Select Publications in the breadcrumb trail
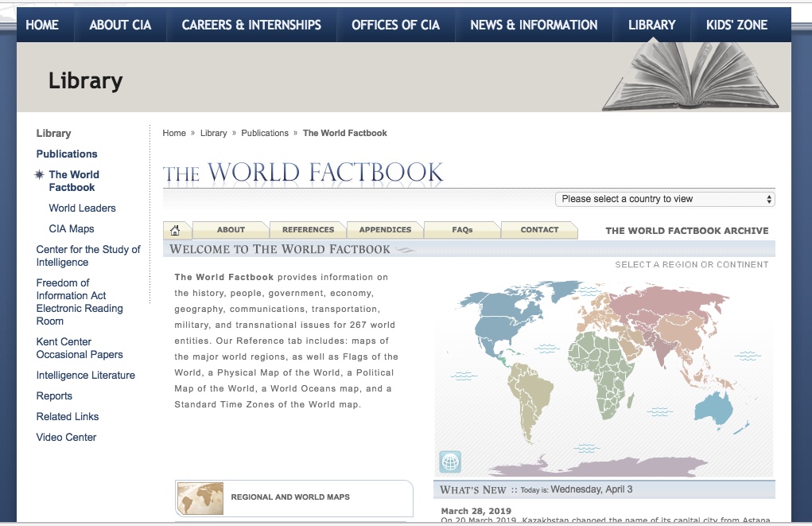The image size is (812, 526). [265, 133]
